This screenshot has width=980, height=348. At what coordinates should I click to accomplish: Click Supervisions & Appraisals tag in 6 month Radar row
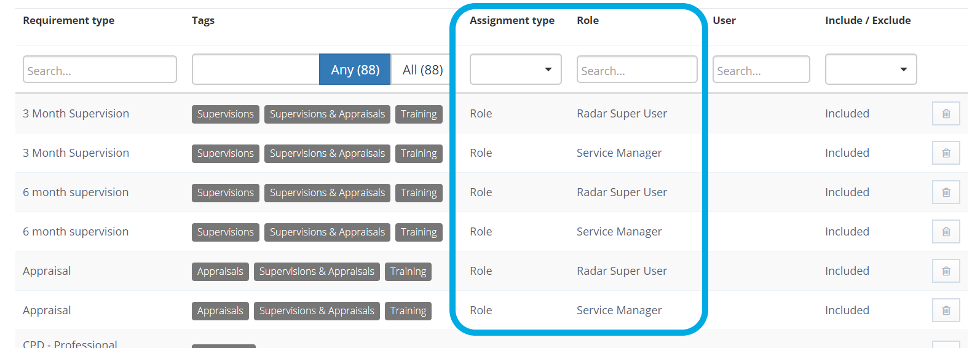click(327, 192)
